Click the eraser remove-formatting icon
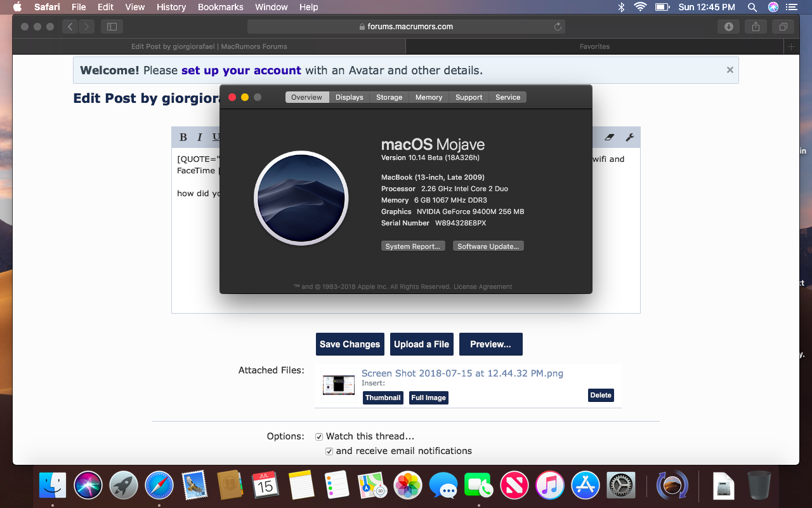Screen dimensions: 812x508 610,137
